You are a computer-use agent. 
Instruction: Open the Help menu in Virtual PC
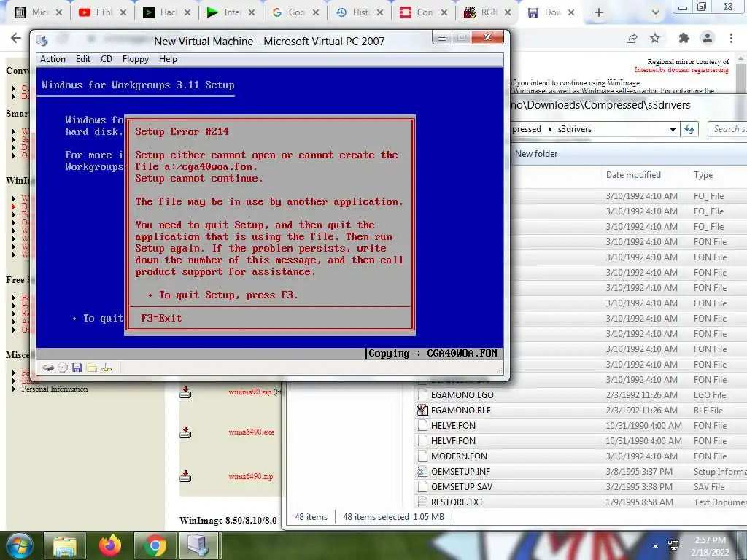[x=168, y=59]
